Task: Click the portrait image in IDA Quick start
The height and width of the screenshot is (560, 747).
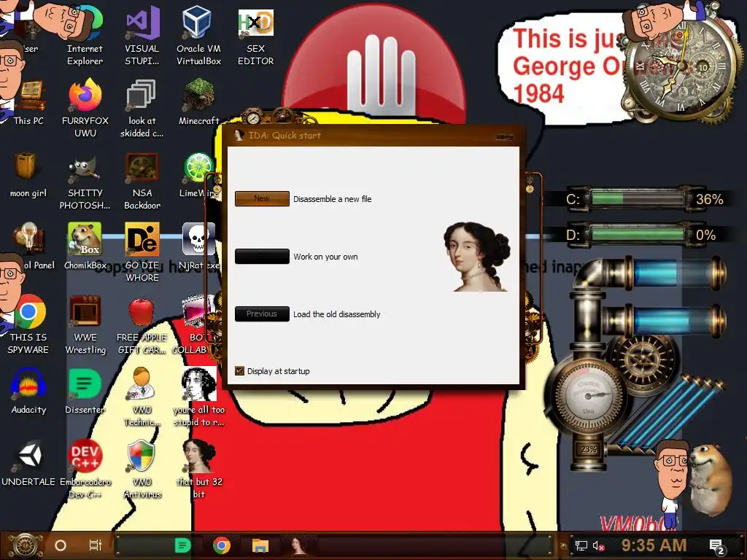Action: tap(476, 256)
